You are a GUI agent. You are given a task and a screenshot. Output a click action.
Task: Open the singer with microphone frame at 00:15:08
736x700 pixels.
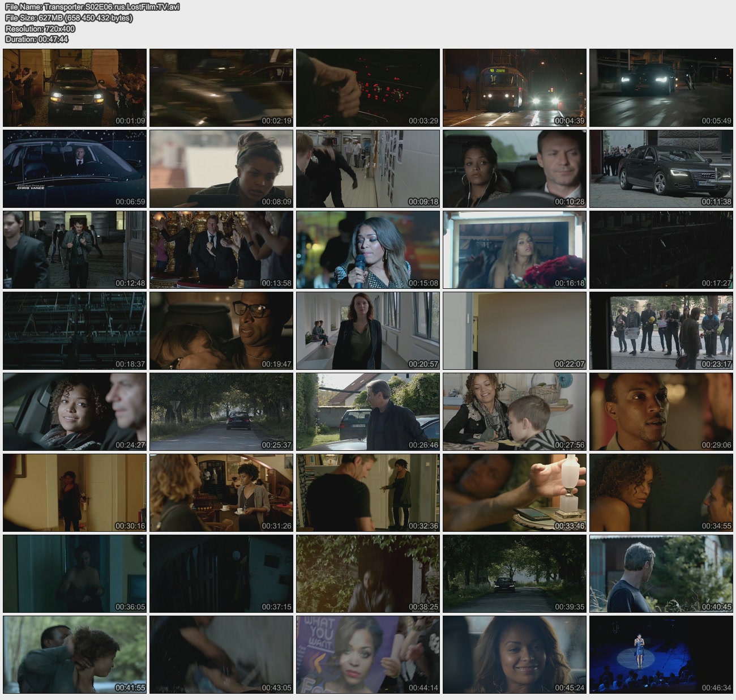tap(368, 250)
